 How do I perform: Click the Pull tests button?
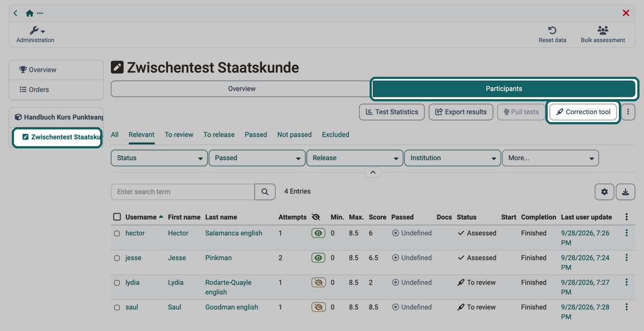(521, 111)
